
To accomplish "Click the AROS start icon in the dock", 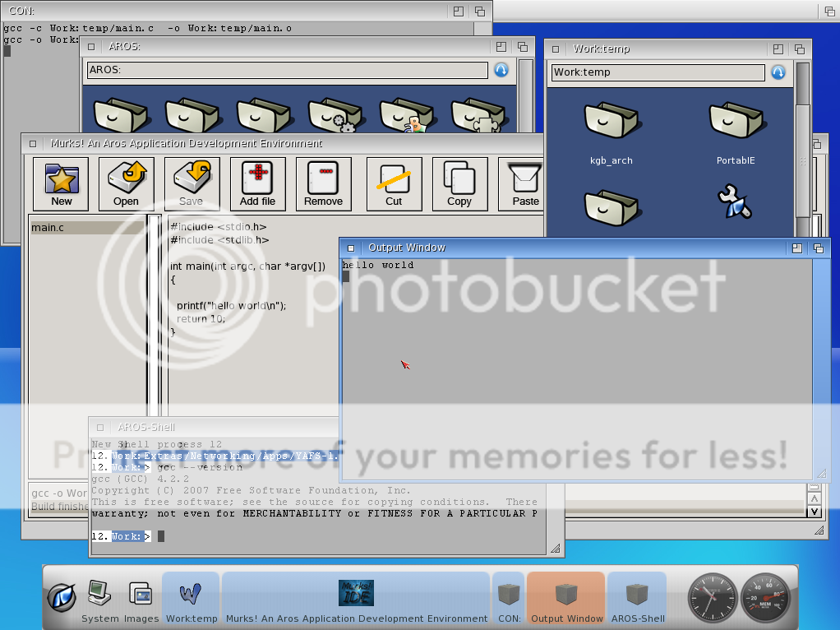I will [x=62, y=598].
